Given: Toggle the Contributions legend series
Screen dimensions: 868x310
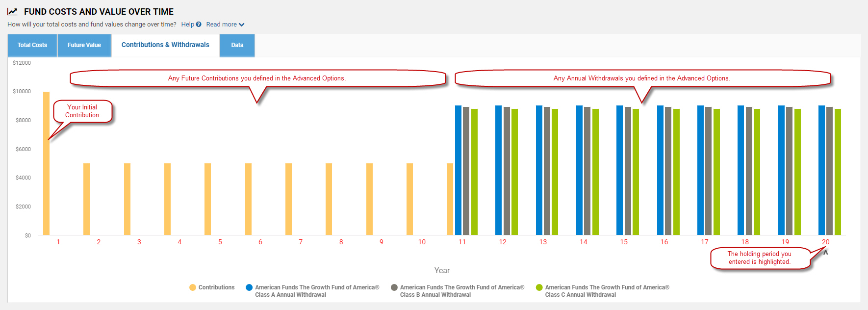Looking at the screenshot, I should coord(216,287).
